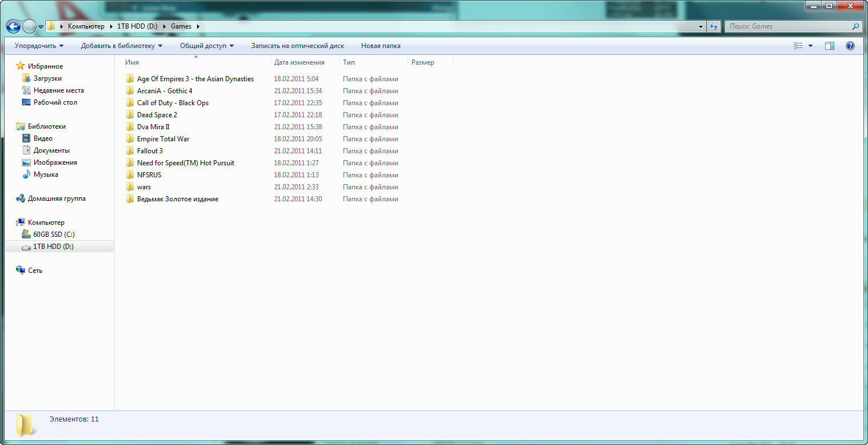Select the Fallout 3 folder icon
Screen dimensions: 868x445
(x=130, y=151)
